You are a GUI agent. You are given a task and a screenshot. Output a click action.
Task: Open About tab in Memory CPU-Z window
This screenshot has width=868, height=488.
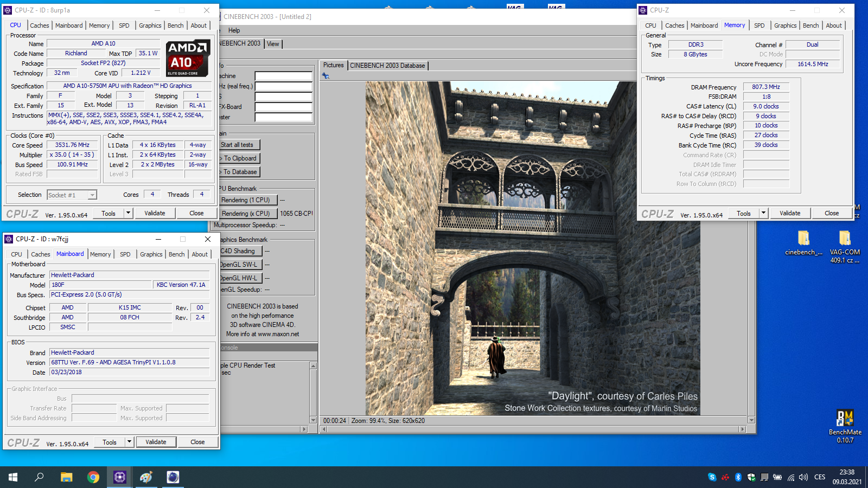coord(834,25)
